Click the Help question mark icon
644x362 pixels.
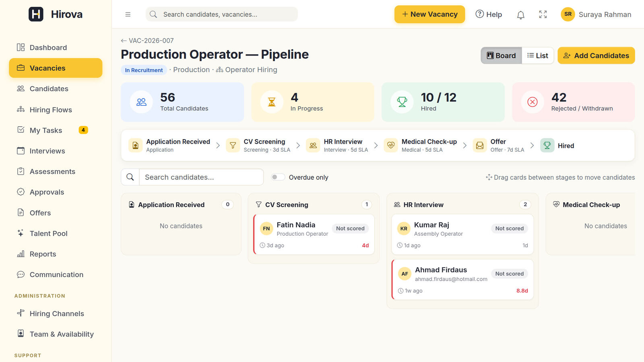[479, 14]
